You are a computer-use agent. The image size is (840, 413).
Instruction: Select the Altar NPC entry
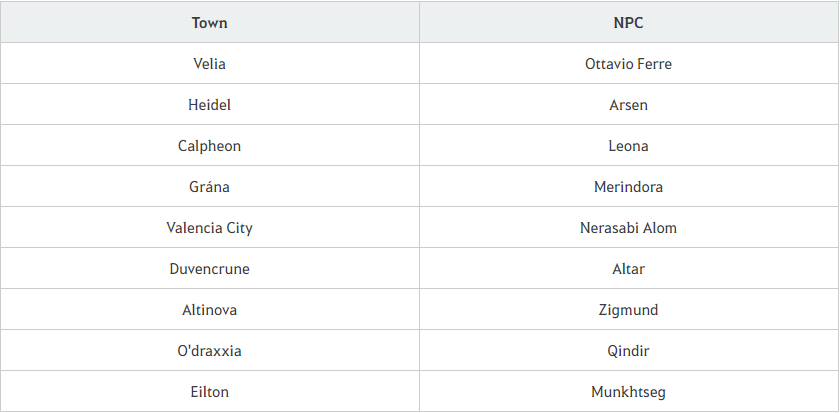point(628,268)
